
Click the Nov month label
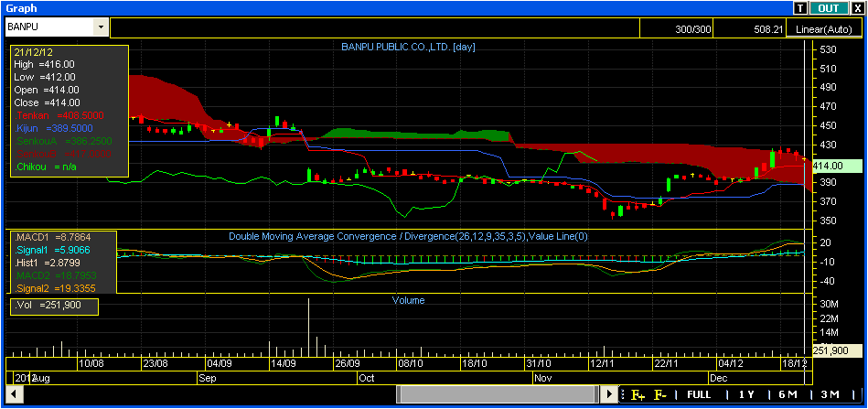542,378
